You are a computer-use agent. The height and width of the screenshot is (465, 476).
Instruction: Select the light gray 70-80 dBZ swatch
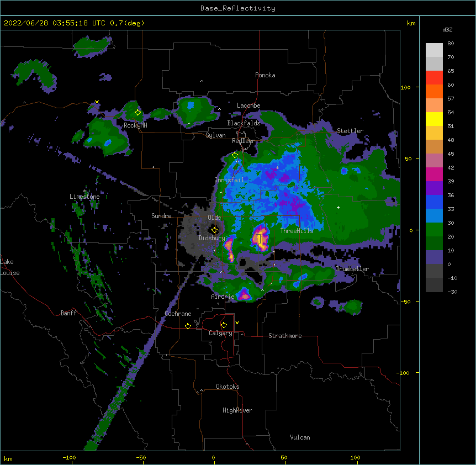(434, 50)
